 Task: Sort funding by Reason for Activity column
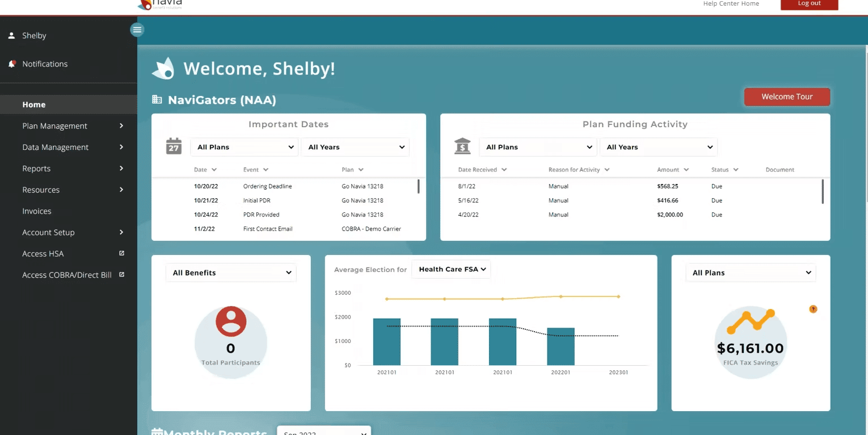pyautogui.click(x=579, y=169)
